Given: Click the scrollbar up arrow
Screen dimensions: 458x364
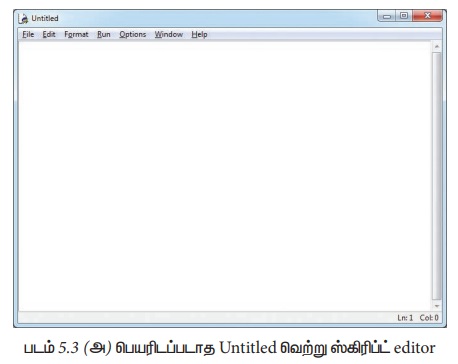Looking at the screenshot, I should pyautogui.click(x=437, y=46).
